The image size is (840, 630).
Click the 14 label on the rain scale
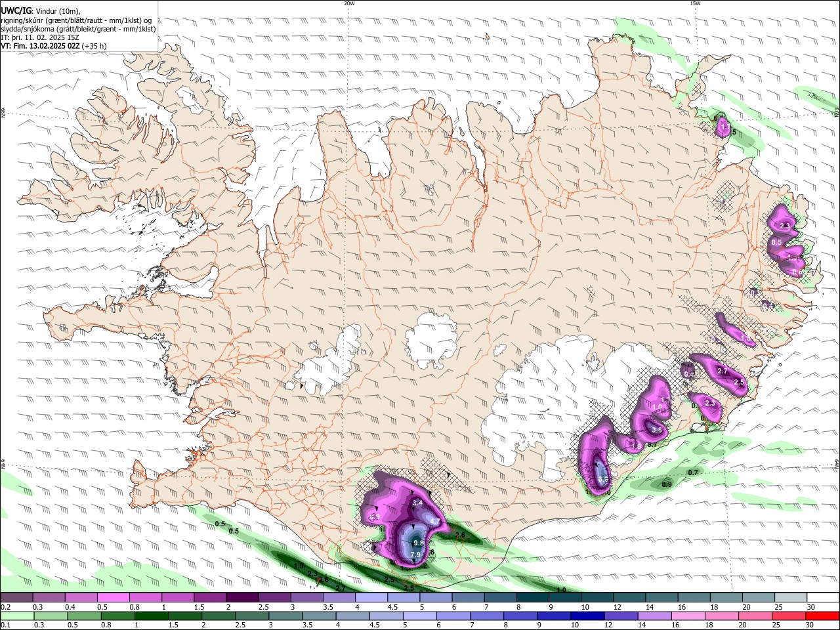pos(642,625)
